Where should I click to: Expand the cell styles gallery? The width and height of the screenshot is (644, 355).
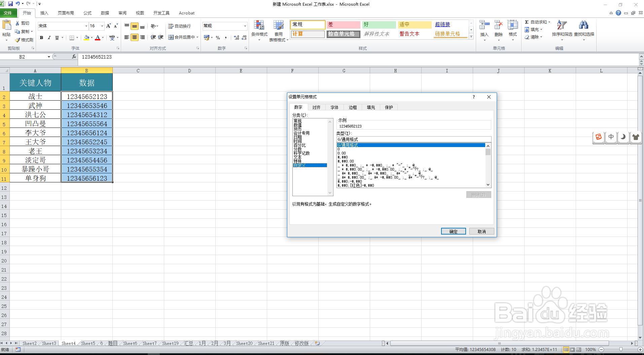tap(471, 37)
